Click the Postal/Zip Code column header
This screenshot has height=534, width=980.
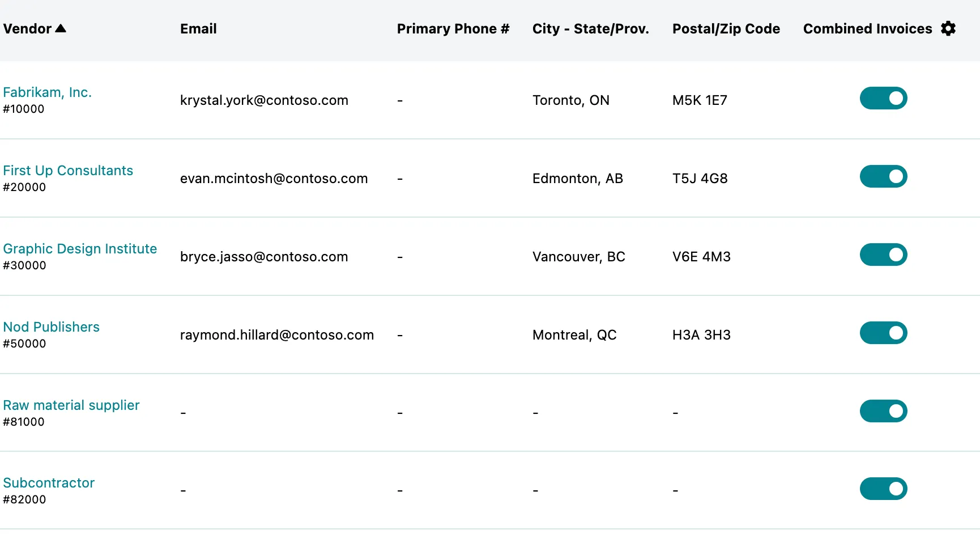pos(726,29)
